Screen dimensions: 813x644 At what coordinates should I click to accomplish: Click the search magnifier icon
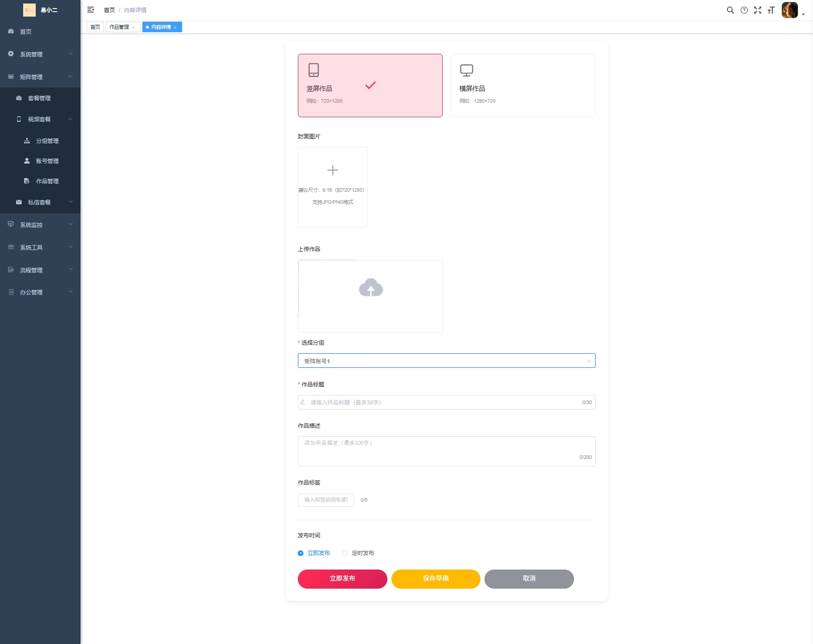730,10
